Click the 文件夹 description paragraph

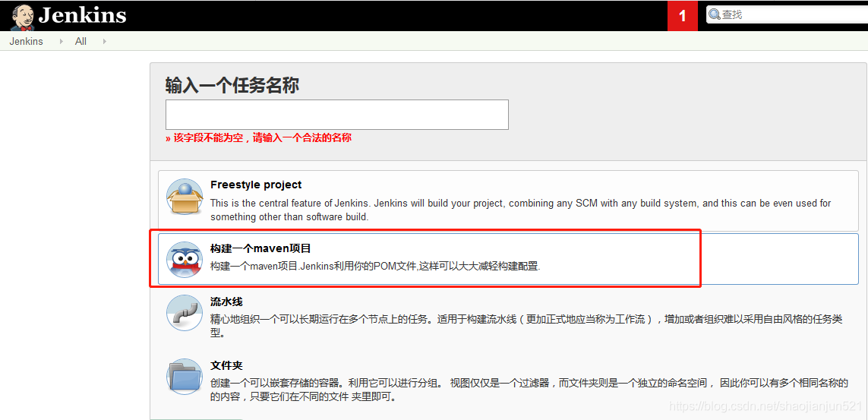(x=530, y=390)
